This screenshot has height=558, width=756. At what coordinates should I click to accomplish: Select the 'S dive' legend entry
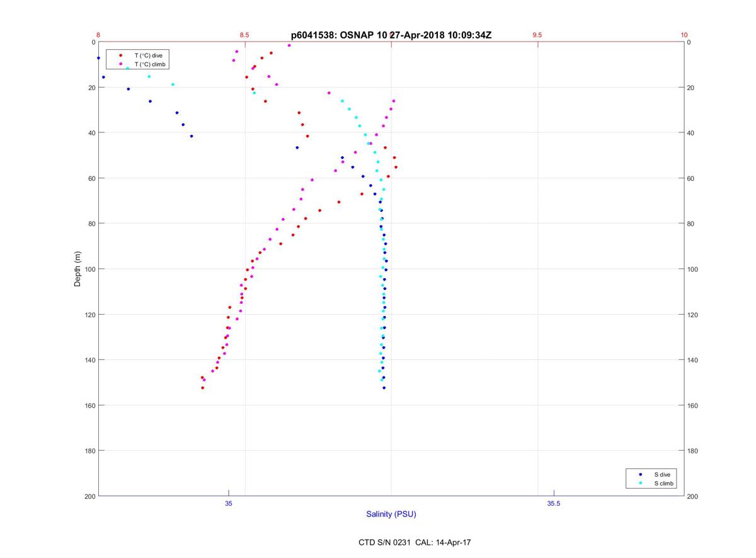click(662, 474)
